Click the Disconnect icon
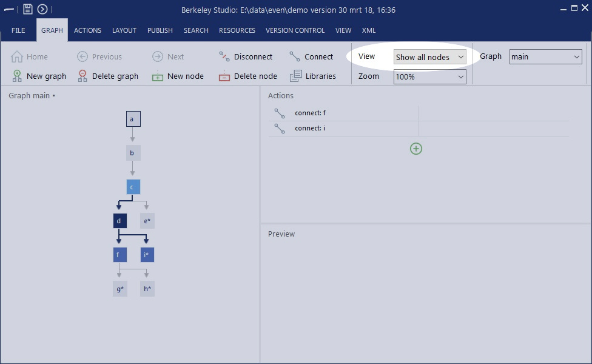Image resolution: width=592 pixels, height=364 pixels. (x=224, y=56)
